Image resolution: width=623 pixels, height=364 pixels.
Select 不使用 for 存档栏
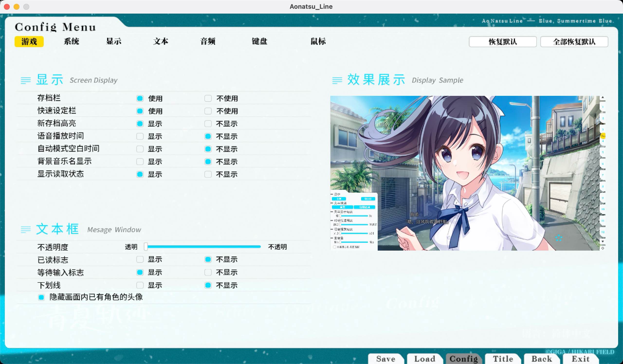pyautogui.click(x=208, y=98)
